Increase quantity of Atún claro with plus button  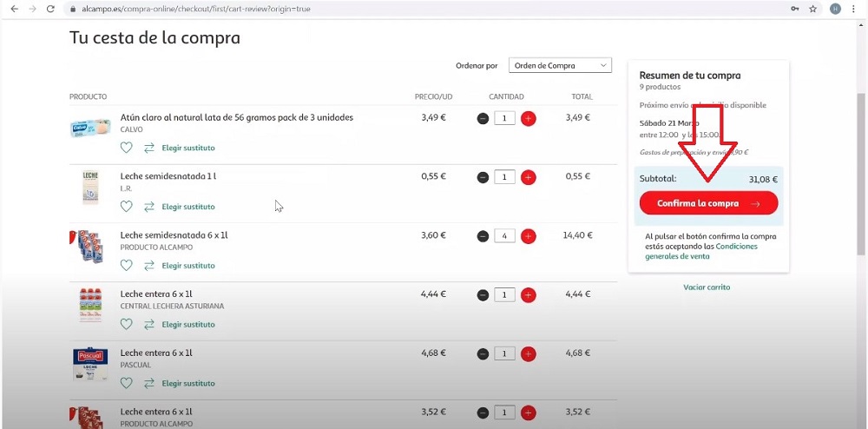tap(529, 118)
